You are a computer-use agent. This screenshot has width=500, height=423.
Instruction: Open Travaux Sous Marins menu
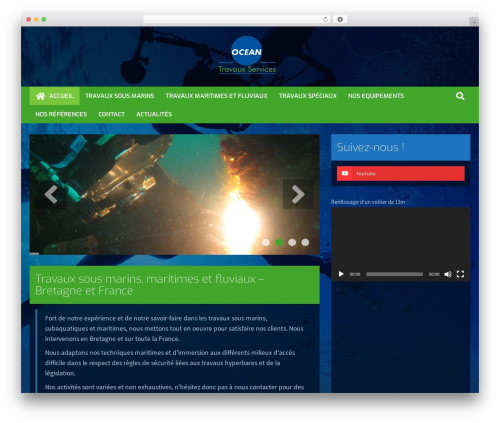120,96
